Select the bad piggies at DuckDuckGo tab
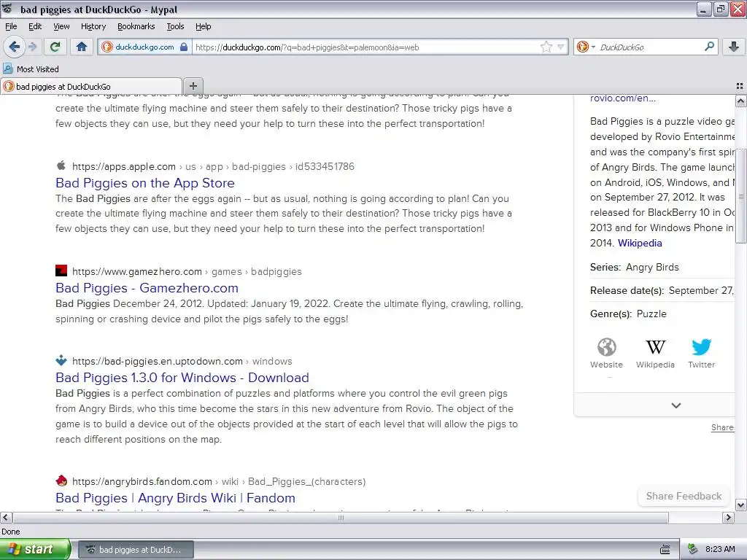The width and height of the screenshot is (747, 560). 91,86
